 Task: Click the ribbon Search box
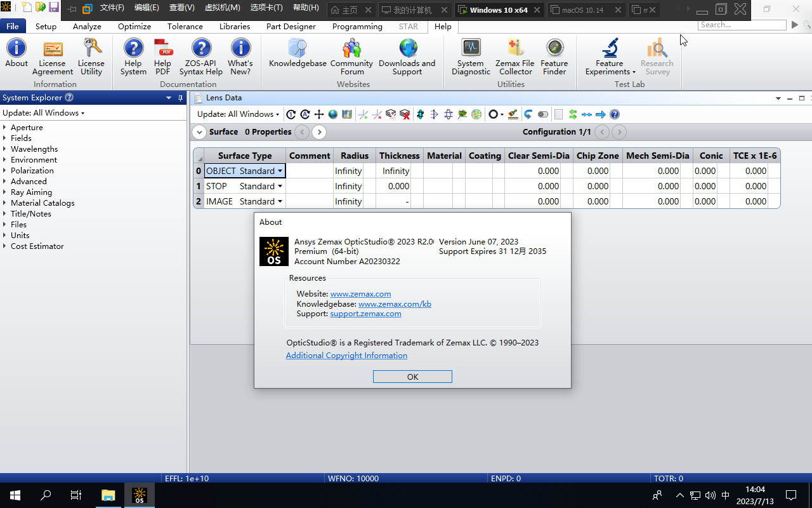(742, 25)
